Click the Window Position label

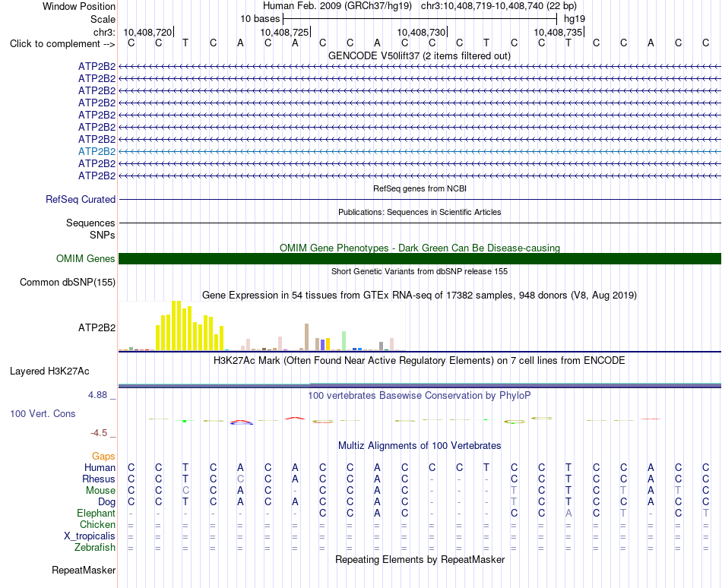tap(79, 6)
